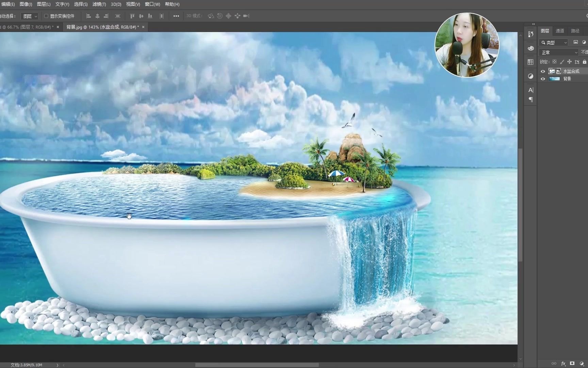This screenshot has width=588, height=368.
Task: Open the auto-select 图层 dropdown
Action: [x=30, y=16]
